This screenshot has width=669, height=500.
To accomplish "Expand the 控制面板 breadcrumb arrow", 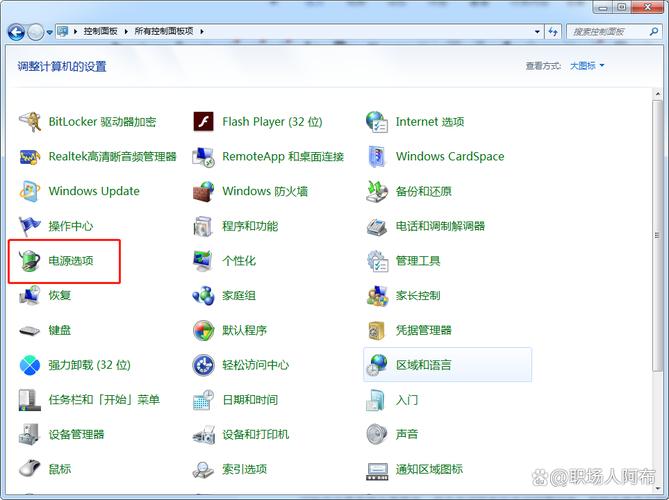I will point(125,32).
